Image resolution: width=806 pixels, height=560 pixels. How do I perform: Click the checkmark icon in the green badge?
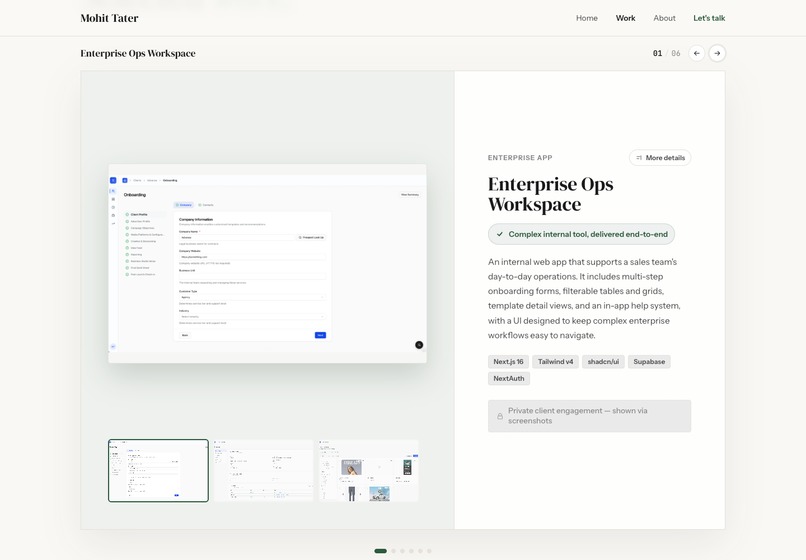pos(500,234)
